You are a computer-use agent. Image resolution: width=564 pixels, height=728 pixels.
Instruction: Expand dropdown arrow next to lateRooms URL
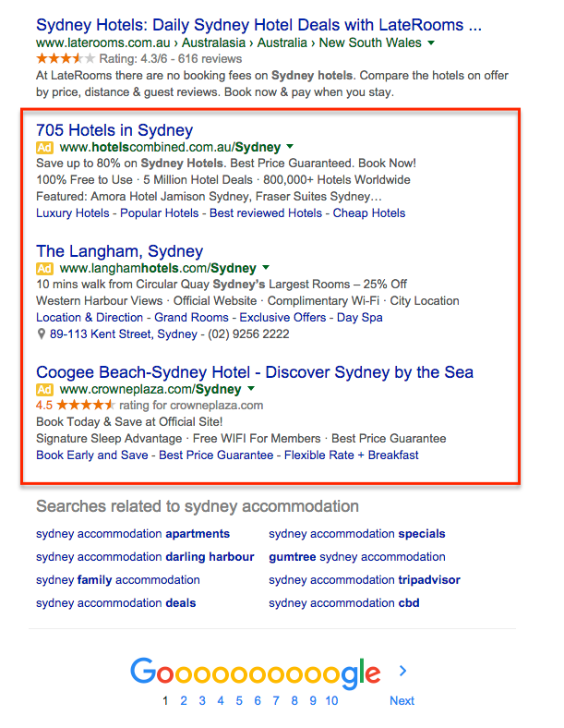click(431, 43)
